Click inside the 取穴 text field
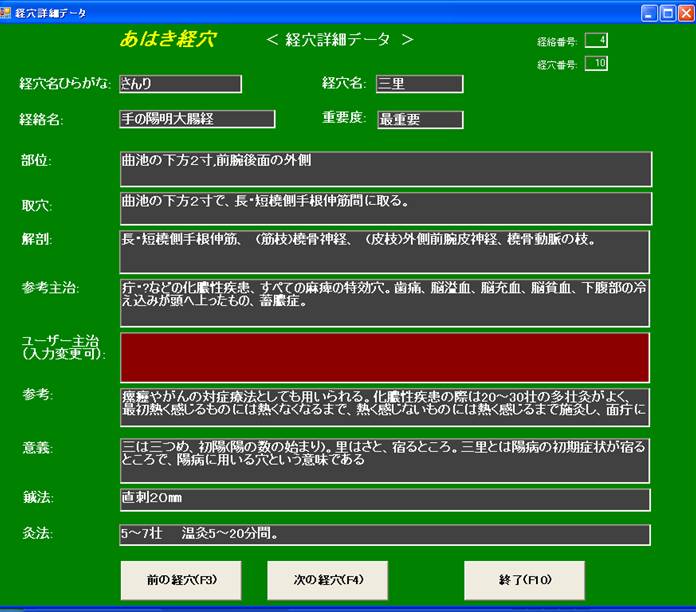This screenshot has width=696, height=612. pos(384,208)
